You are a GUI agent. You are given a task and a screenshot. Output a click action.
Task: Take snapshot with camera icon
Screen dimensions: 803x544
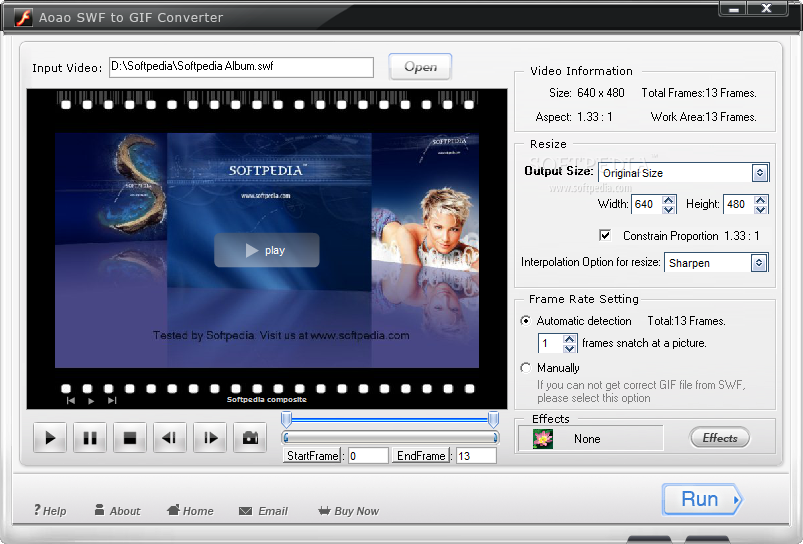tap(250, 437)
